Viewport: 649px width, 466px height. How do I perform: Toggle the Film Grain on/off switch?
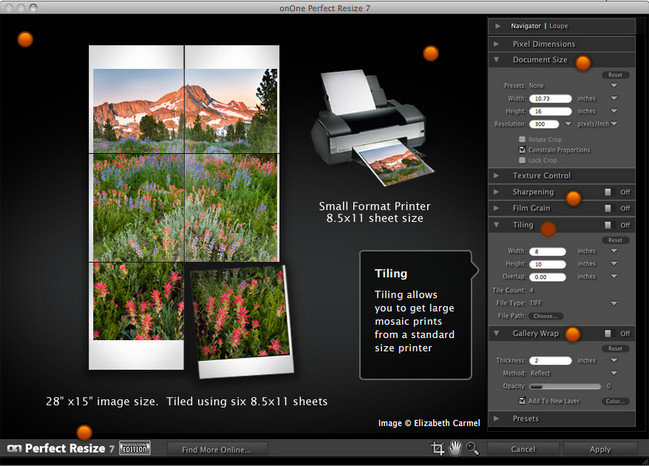(x=608, y=208)
